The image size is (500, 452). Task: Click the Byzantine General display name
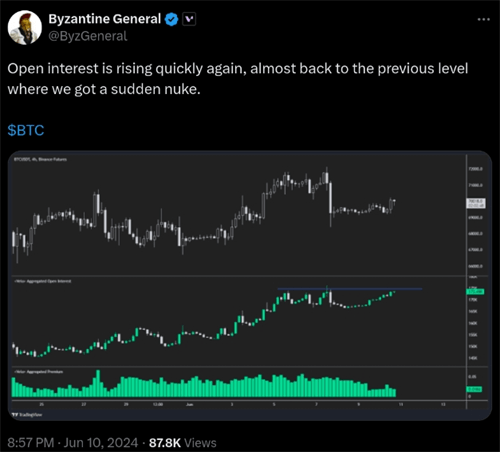tap(105, 19)
